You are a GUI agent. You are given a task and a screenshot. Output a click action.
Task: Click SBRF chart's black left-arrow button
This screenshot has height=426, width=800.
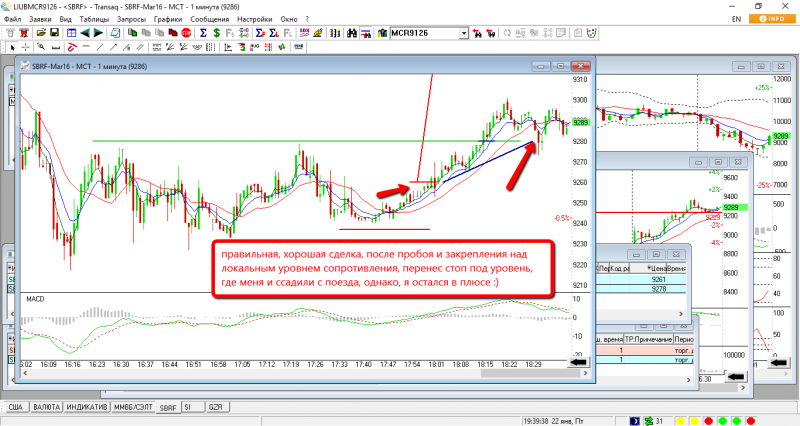(x=579, y=362)
